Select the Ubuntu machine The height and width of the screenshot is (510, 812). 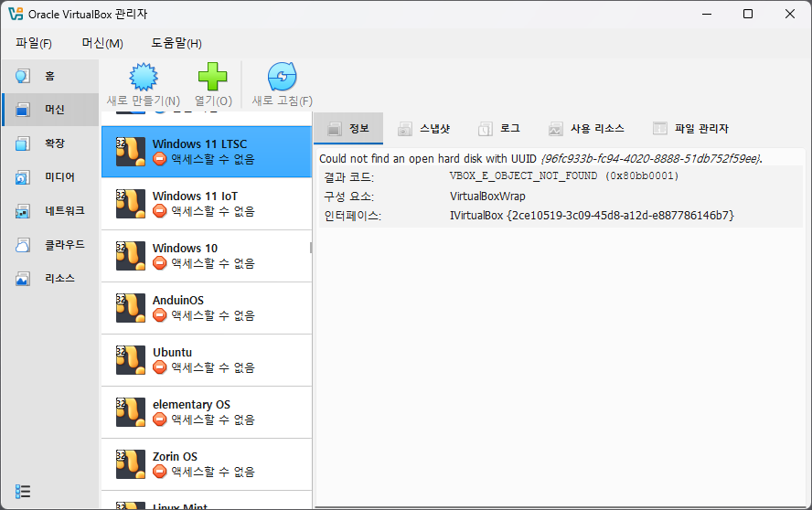pos(207,360)
